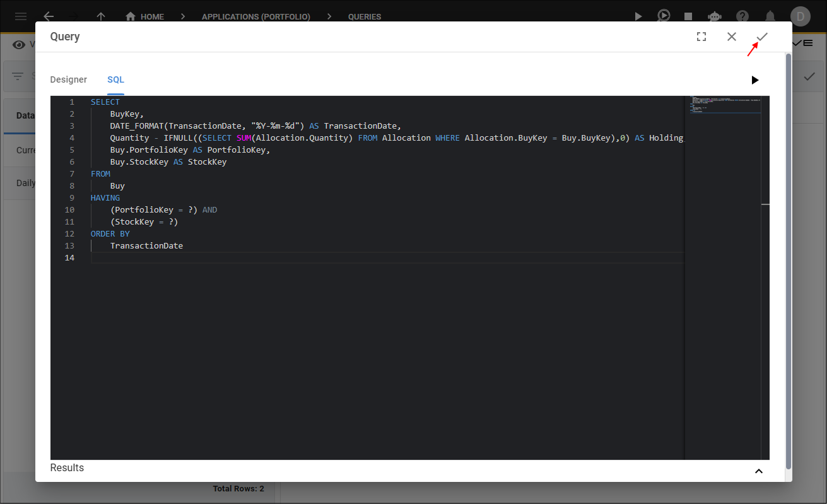Open APPLICATIONS (PORTFOLIO) breadcrumb
The image size is (827, 504).
coord(256,17)
